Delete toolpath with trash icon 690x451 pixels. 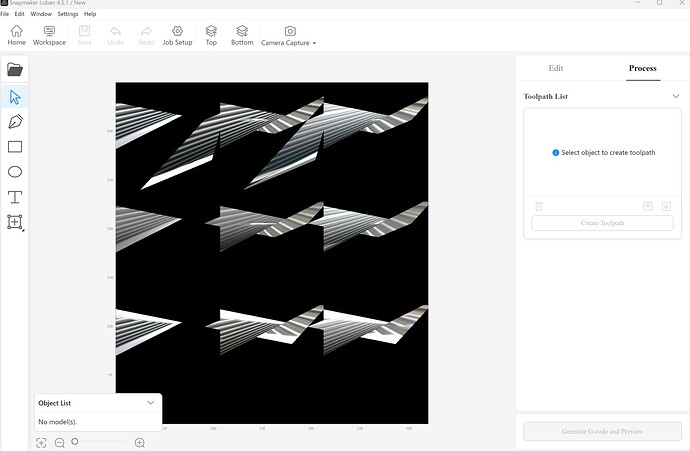(539, 206)
